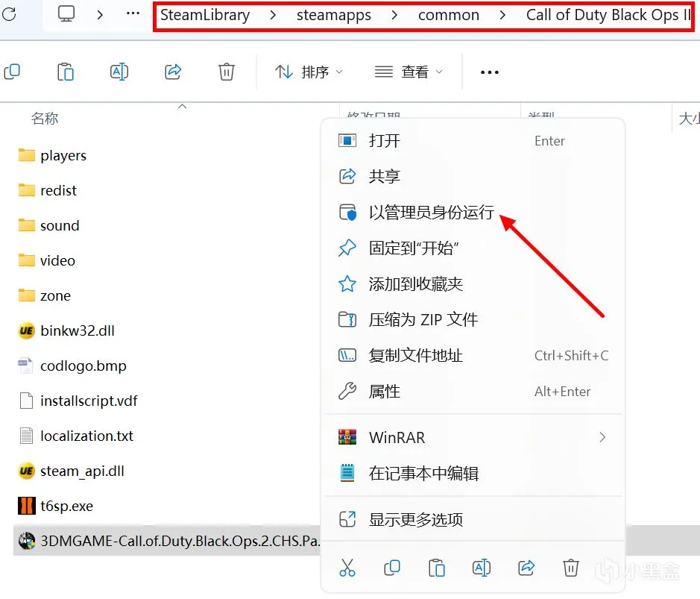Open the 排序 sort dropdown
Image resolution: width=700 pixels, height=599 pixels.
click(x=309, y=72)
